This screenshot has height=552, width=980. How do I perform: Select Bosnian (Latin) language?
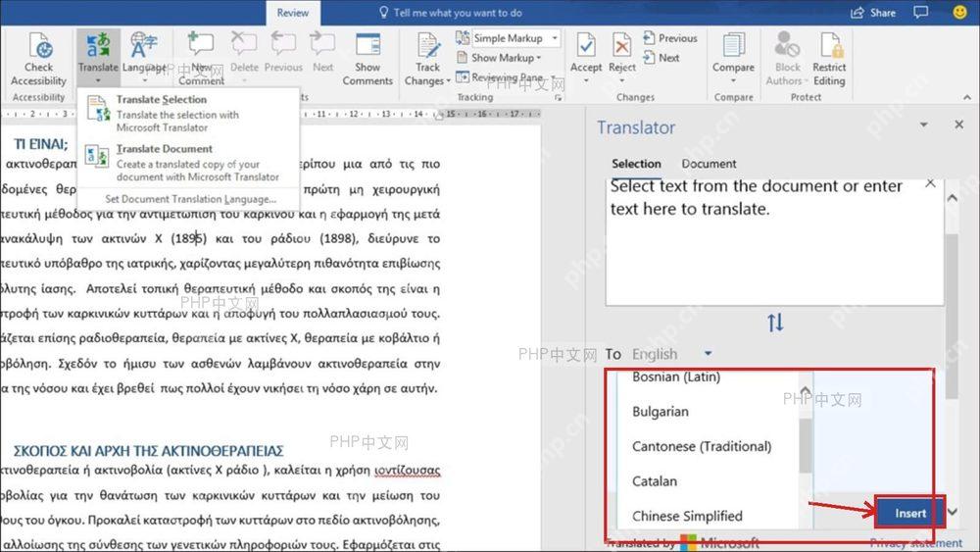point(676,376)
